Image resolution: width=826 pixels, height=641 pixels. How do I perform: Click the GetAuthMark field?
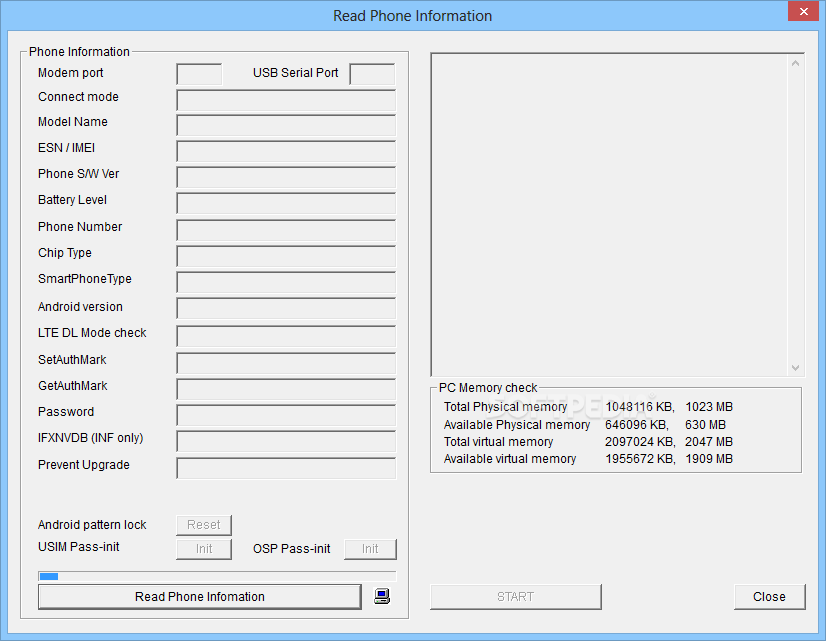click(286, 389)
